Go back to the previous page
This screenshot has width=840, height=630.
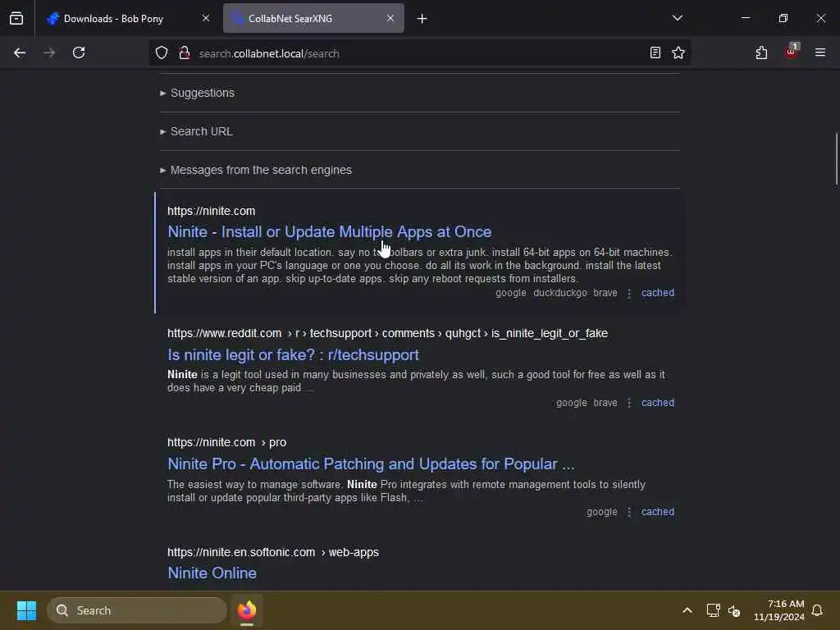pyautogui.click(x=20, y=53)
